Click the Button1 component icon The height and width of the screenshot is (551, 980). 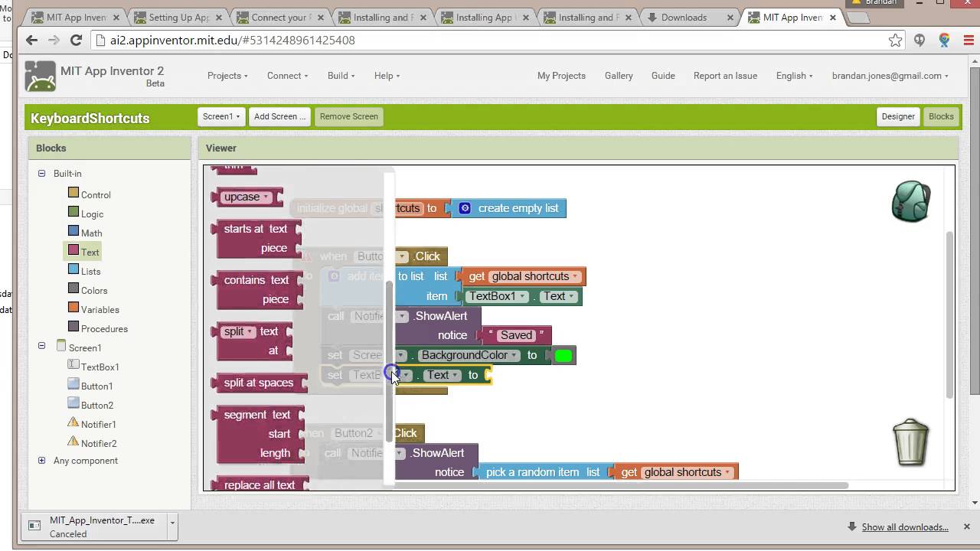point(73,384)
